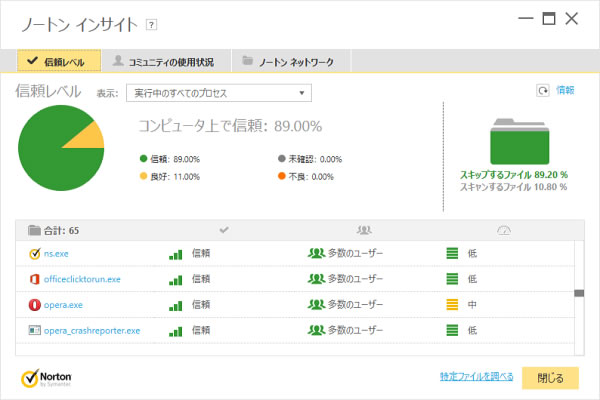This screenshot has width=600, height=400.
Task: Click the green usage icon in ns.exe row
Action: pyautogui.click(x=452, y=253)
